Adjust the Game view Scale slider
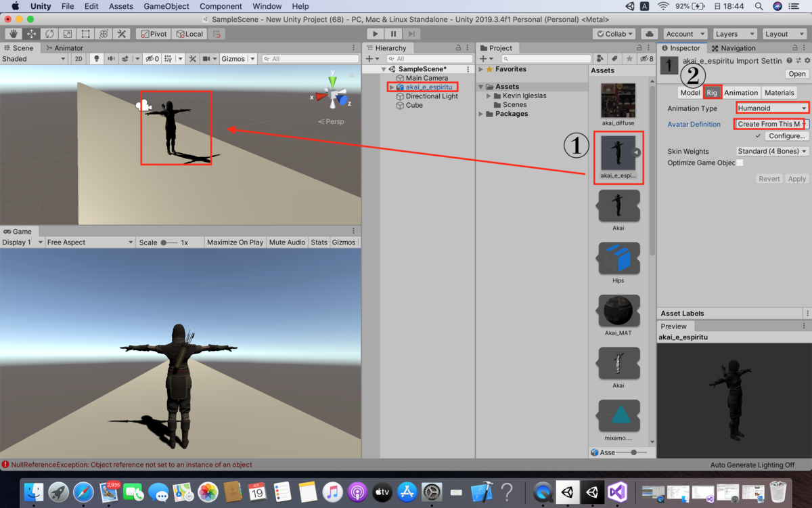Viewport: 812px width, 508px height. [x=168, y=242]
